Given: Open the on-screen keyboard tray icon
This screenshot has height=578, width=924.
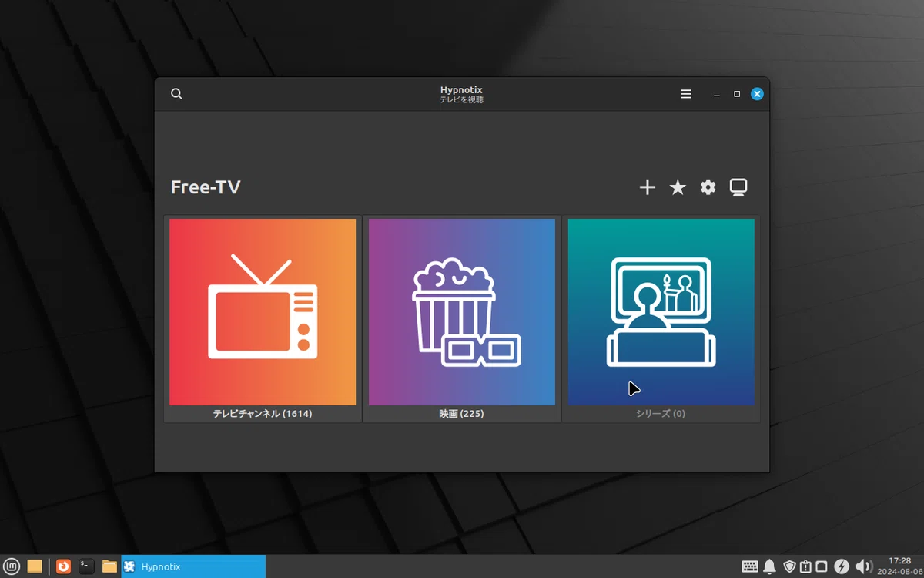Looking at the screenshot, I should (750, 567).
